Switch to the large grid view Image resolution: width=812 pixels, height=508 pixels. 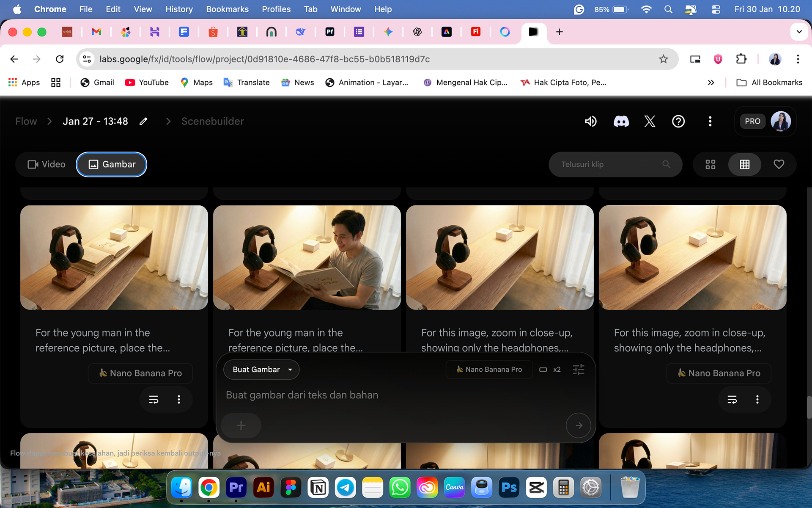click(x=710, y=164)
